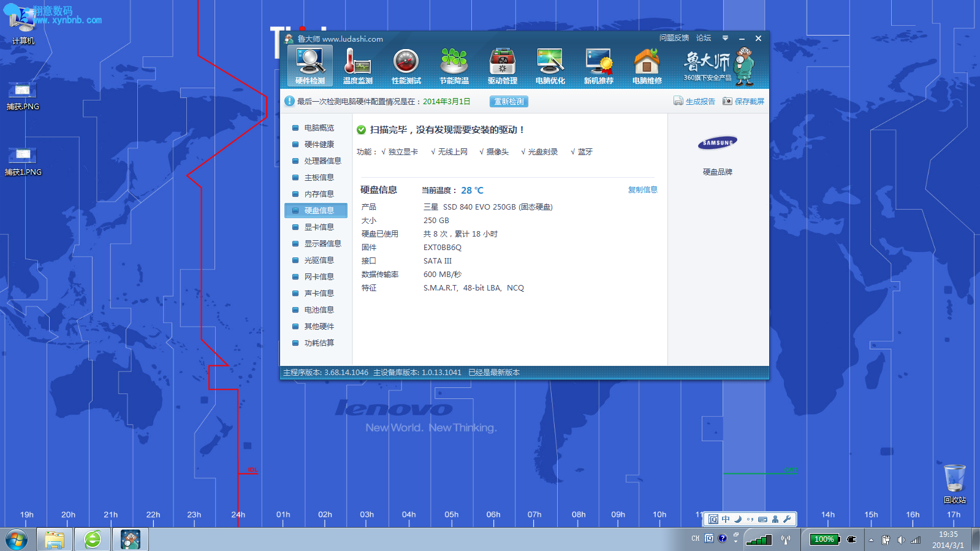Click the 复制信息 copy info link
The height and width of the screenshot is (551, 980).
(x=642, y=190)
